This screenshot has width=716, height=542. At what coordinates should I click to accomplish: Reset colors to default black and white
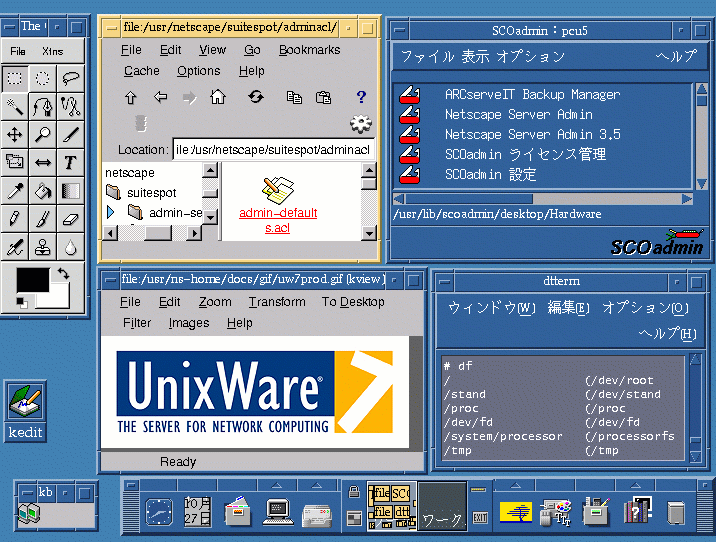tap(21, 302)
